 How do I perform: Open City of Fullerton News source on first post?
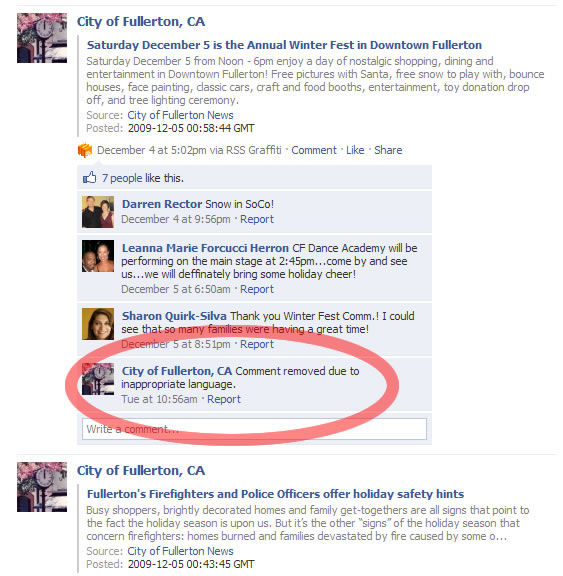pos(180,115)
